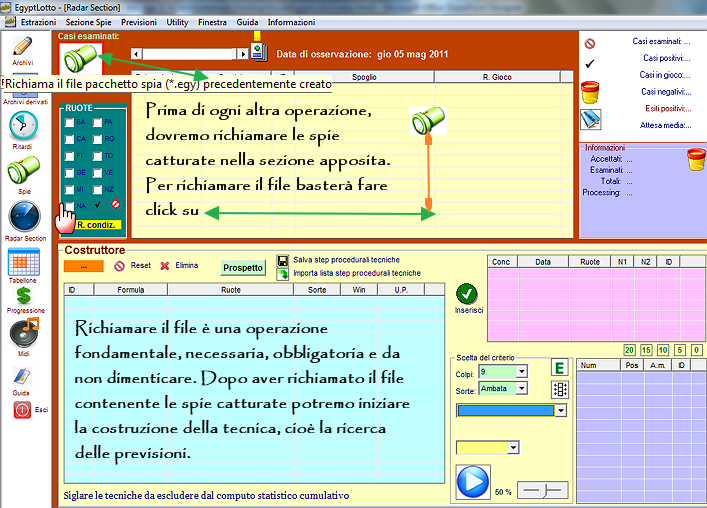
Task: Toggle the PA wheel checkbox
Action: 97,123
